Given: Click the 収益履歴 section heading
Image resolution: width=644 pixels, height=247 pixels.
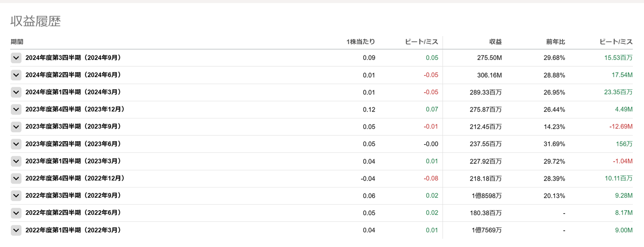Looking at the screenshot, I should tap(36, 21).
